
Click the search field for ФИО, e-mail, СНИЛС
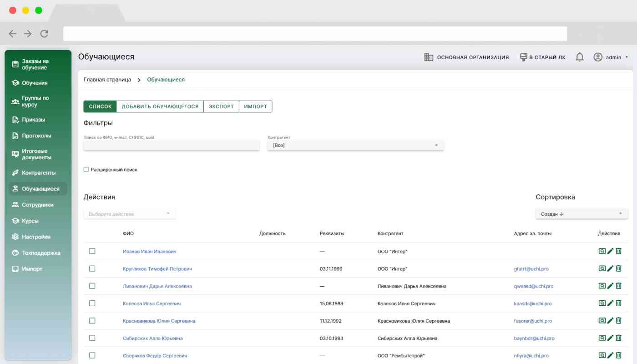[171, 146]
